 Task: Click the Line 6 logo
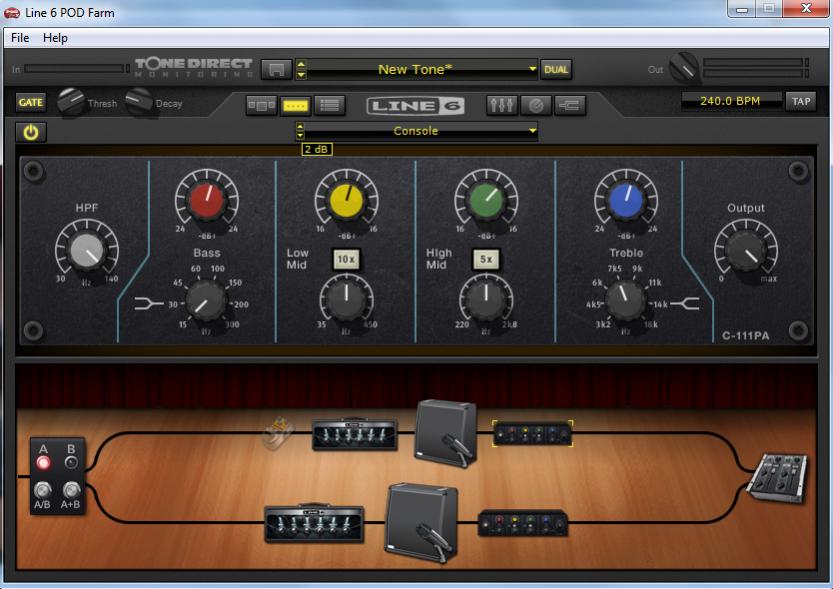pos(415,106)
